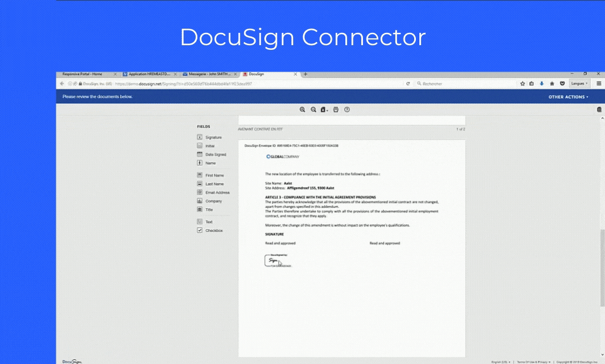
Task: Open the OTHER ACTIONS dropdown
Action: (567, 96)
